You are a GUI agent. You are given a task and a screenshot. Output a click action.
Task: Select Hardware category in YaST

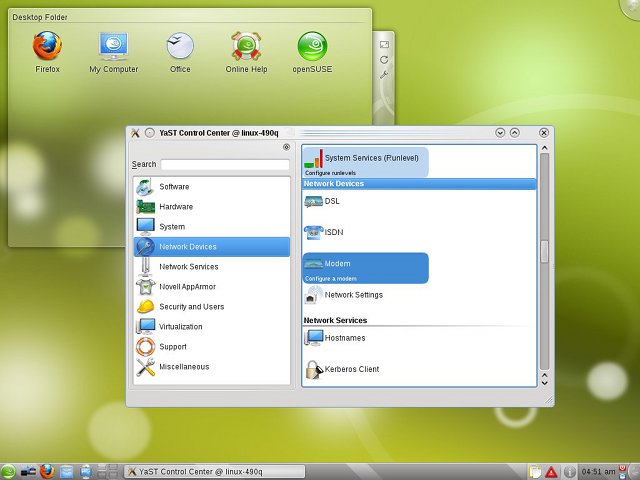212,207
